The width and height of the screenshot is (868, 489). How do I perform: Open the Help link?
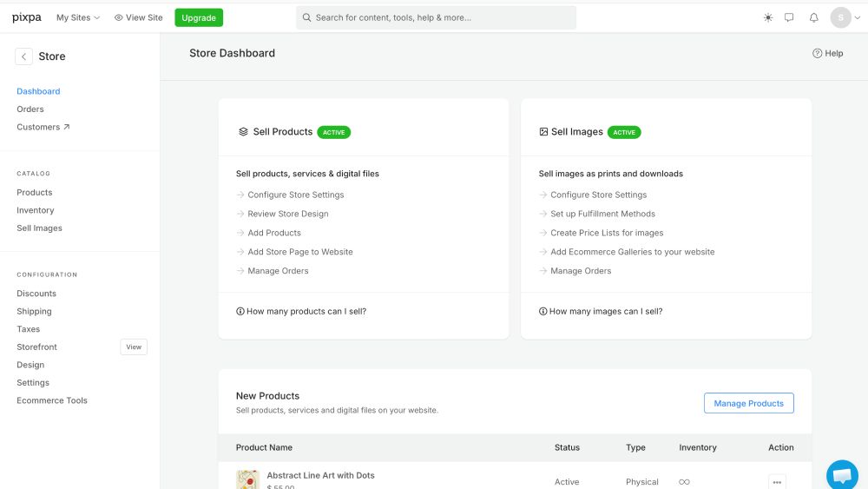pos(827,53)
